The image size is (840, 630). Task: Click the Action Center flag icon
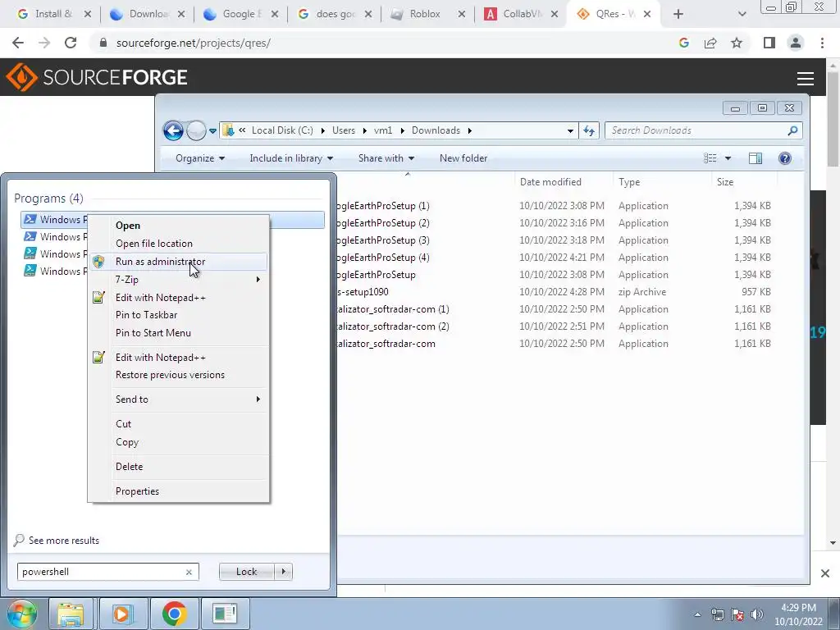(x=737, y=614)
